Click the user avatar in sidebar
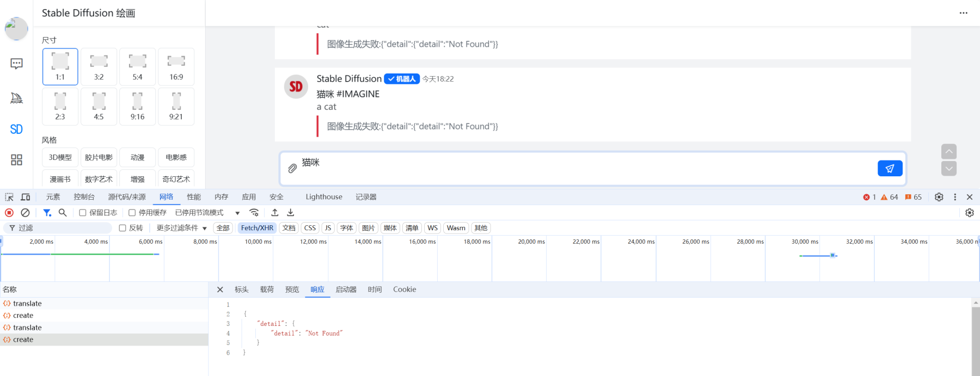The width and height of the screenshot is (980, 376). click(x=16, y=29)
